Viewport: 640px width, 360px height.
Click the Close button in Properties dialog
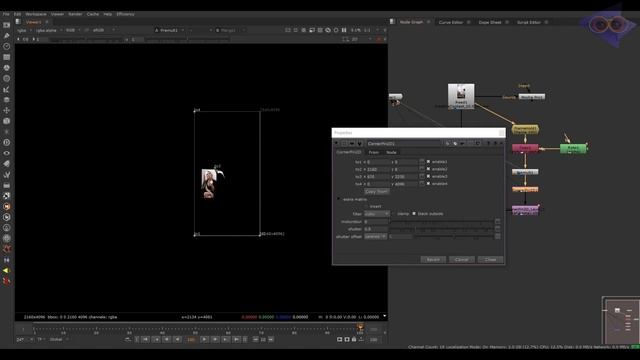(x=490, y=260)
